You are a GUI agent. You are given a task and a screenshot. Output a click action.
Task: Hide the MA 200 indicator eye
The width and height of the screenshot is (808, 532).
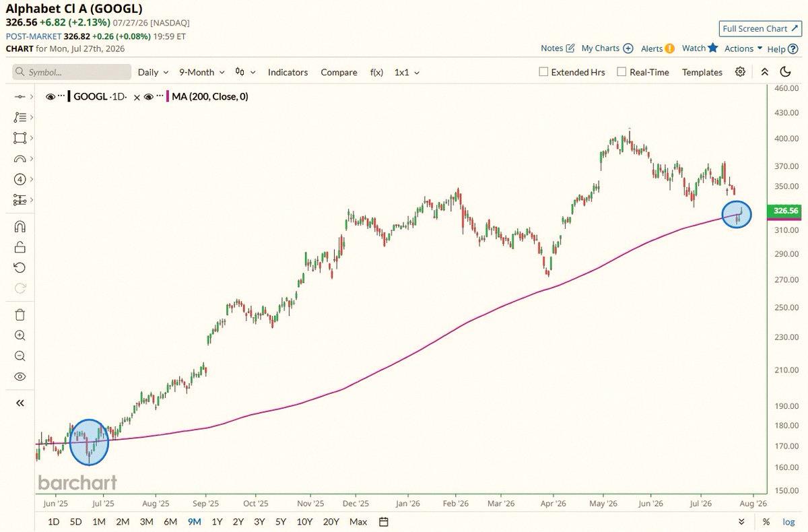coord(149,97)
